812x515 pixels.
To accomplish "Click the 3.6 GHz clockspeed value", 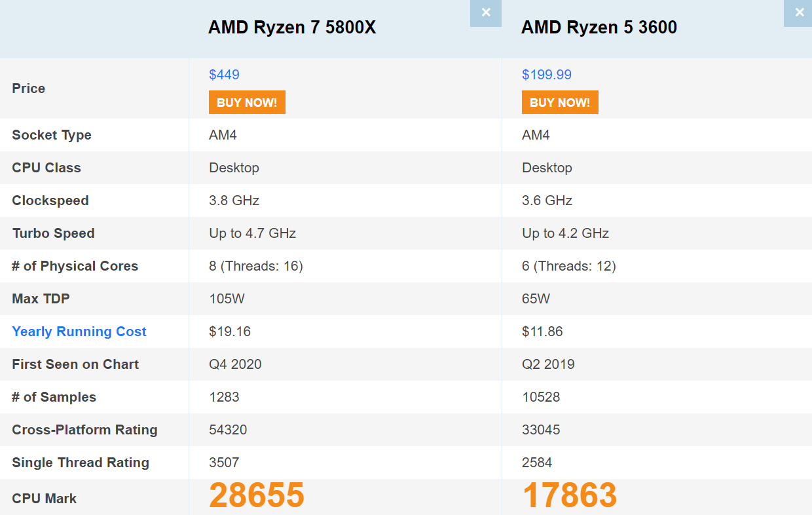I will click(547, 200).
